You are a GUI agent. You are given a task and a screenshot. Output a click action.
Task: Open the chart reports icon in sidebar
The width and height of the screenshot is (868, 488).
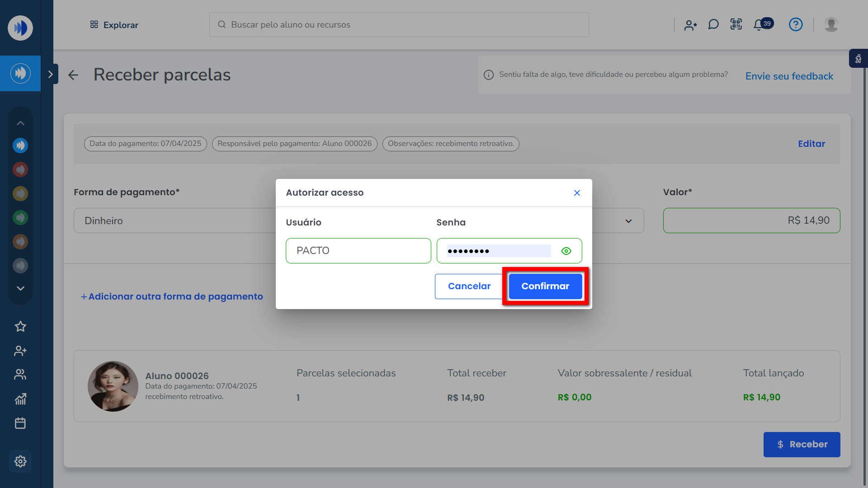20,399
